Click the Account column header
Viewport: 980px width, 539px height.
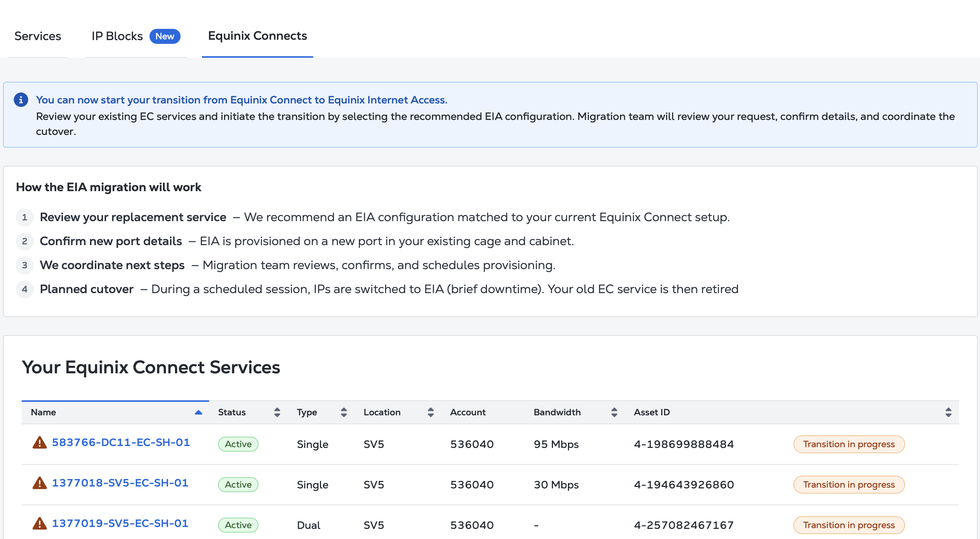point(468,412)
